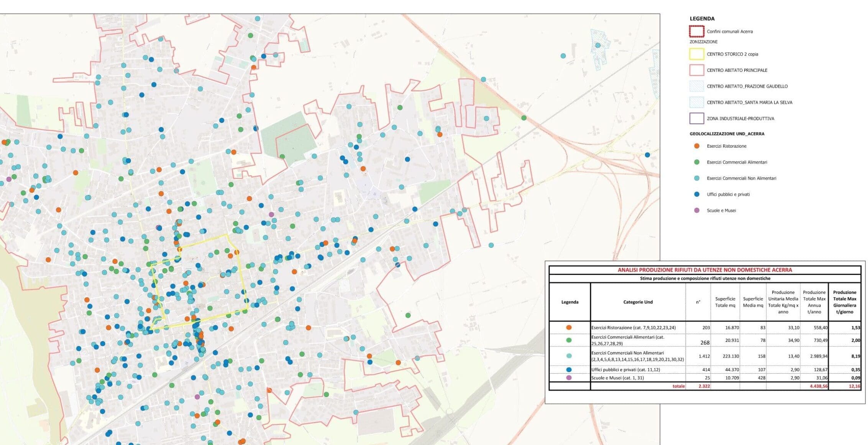868x445 pixels.
Task: Click the red Centro Abitato Principale legend box
Action: click(696, 70)
